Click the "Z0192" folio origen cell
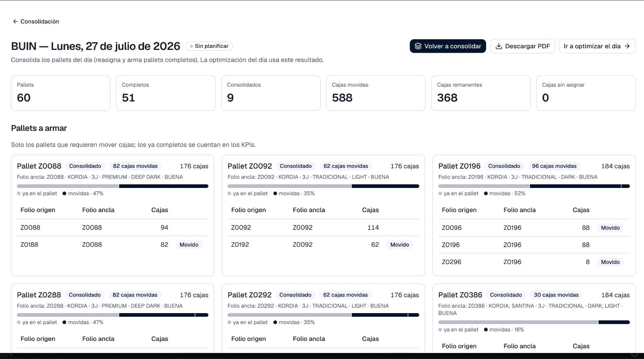 coord(240,245)
